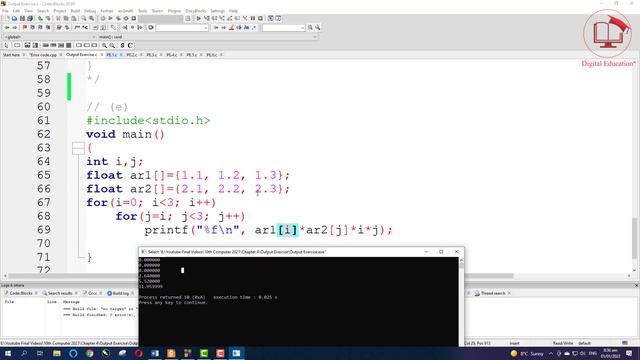Viewport: 640px width, 360px height.
Task: Open the Search results log tab
Action: (x=60, y=293)
